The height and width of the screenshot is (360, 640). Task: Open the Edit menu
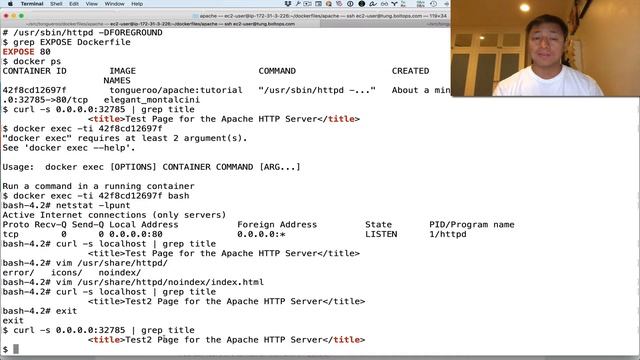pyautogui.click(x=74, y=4)
